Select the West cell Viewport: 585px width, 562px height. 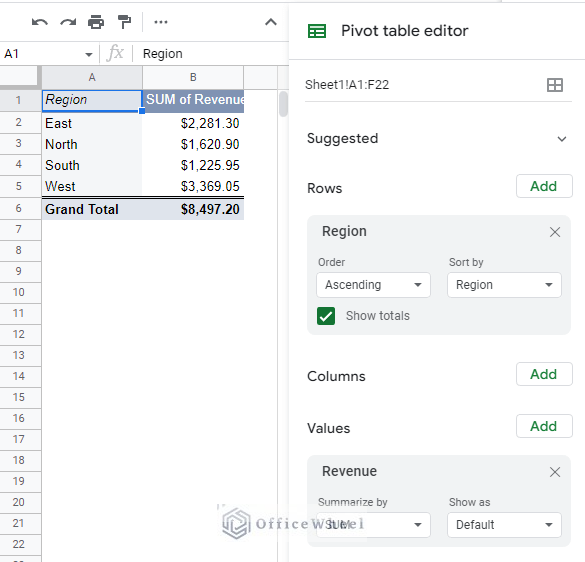[92, 186]
